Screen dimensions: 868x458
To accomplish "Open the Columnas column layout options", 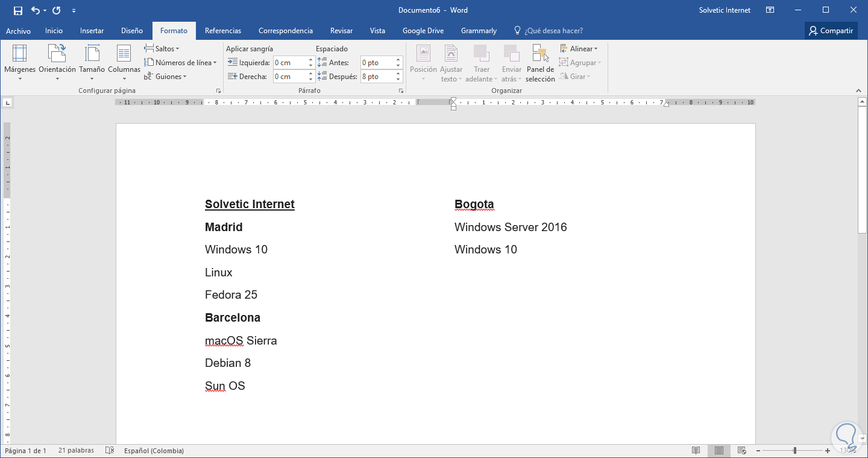I will point(124,62).
